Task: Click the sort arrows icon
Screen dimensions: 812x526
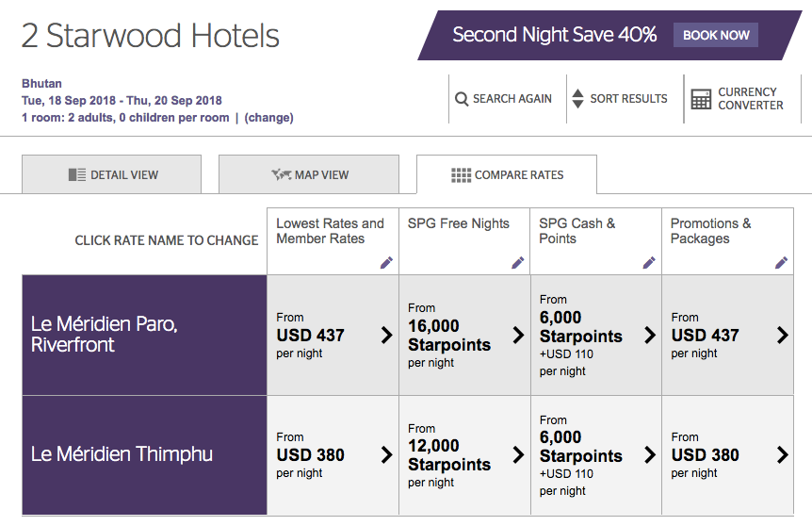Action: click(577, 99)
